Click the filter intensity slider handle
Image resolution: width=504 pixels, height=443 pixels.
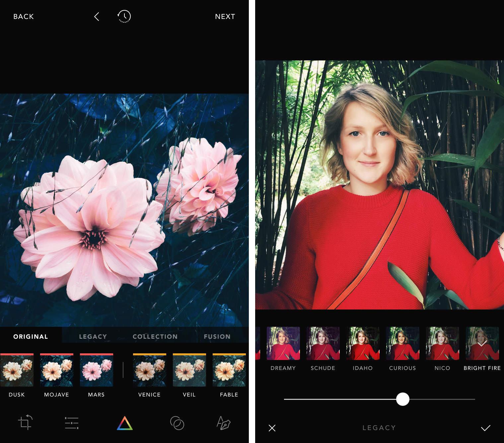(403, 399)
